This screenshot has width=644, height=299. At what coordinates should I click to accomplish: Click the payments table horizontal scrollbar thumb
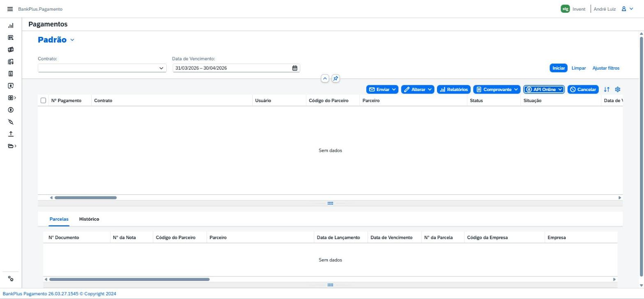[x=86, y=198]
